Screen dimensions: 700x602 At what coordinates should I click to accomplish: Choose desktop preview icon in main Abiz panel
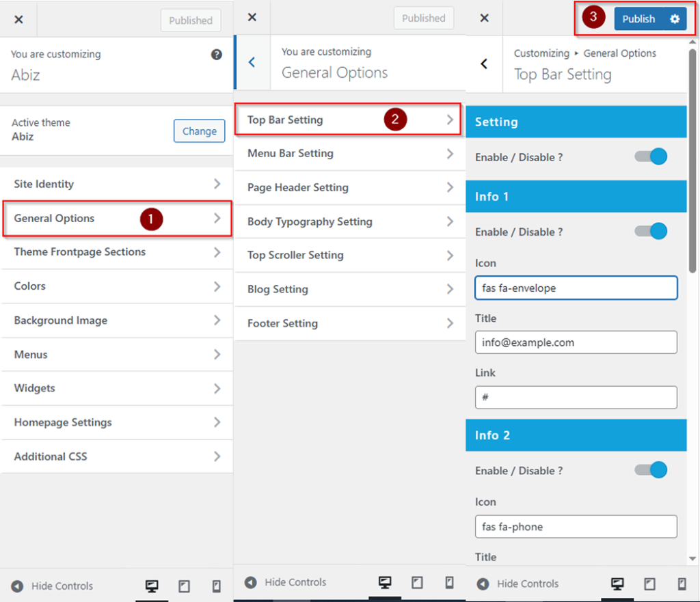click(x=152, y=586)
